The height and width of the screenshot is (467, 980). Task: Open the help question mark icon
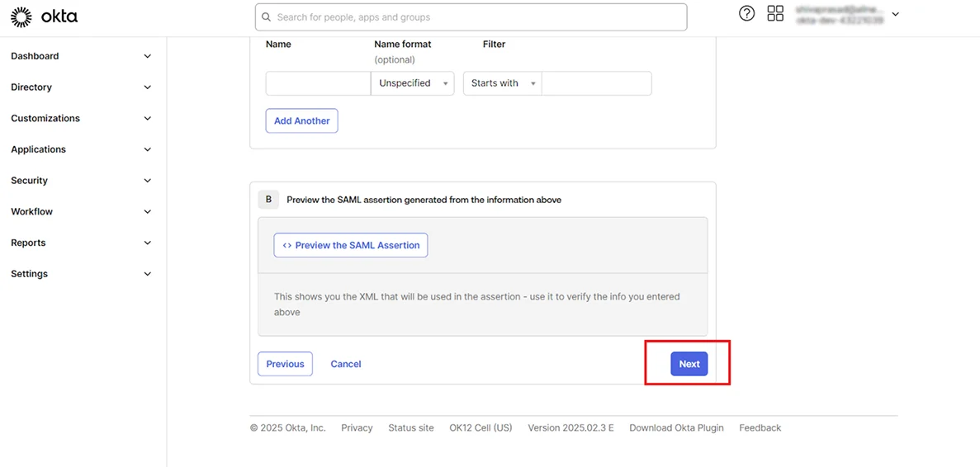click(x=747, y=14)
